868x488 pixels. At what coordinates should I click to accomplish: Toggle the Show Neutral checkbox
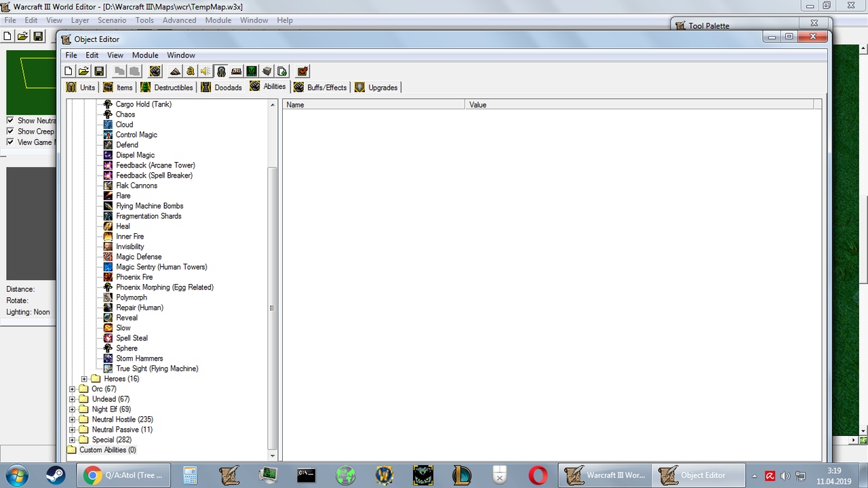[10, 121]
